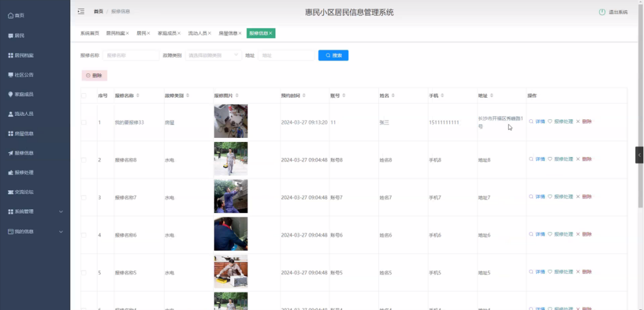The height and width of the screenshot is (310, 644).
Task: Sort by 报修名称 column
Action: click(138, 95)
